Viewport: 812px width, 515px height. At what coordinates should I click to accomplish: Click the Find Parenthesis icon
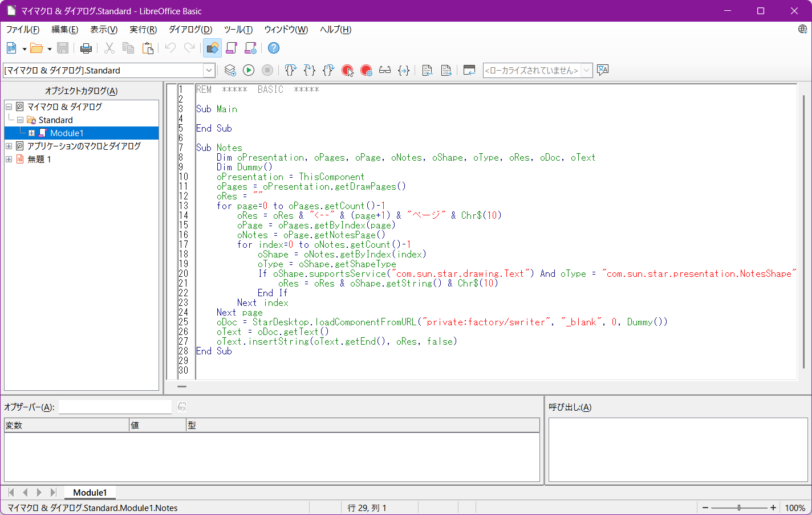coord(404,70)
